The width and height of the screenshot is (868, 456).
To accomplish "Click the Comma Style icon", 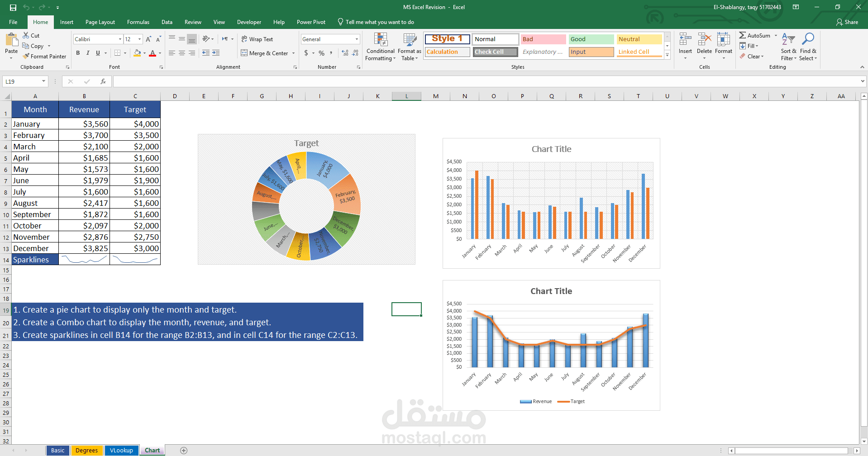I will point(331,53).
